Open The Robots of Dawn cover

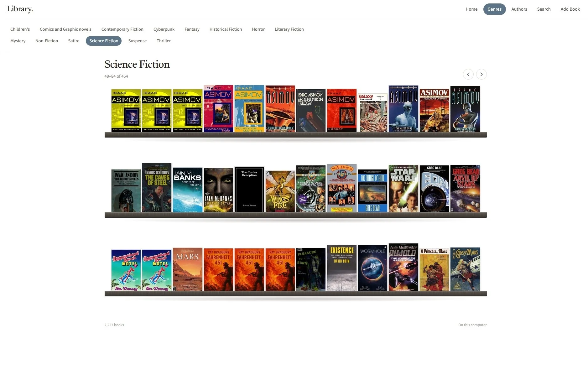[434, 110]
